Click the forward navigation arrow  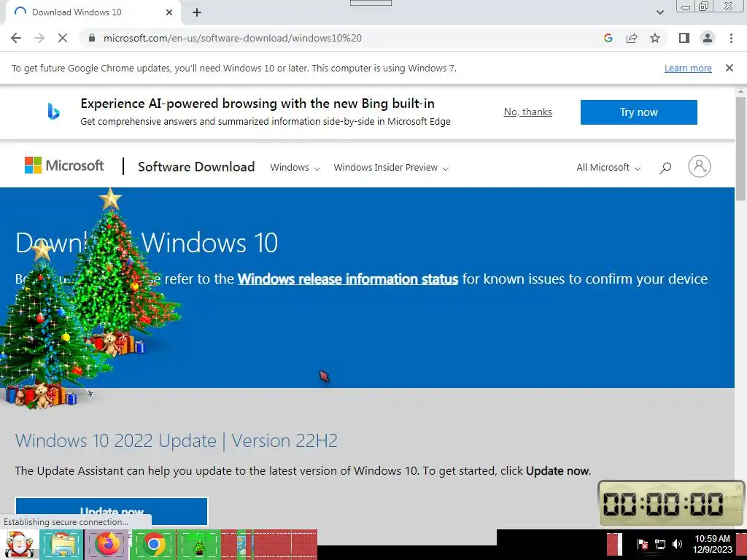pos(39,38)
